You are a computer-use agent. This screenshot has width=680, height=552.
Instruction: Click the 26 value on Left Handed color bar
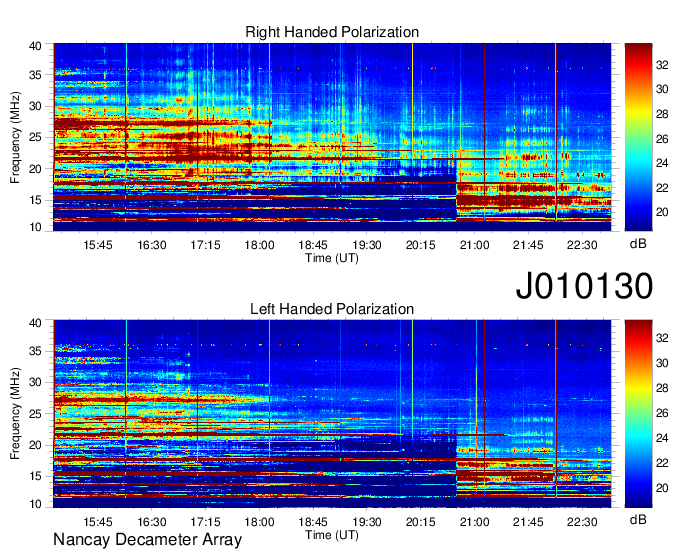(662, 413)
